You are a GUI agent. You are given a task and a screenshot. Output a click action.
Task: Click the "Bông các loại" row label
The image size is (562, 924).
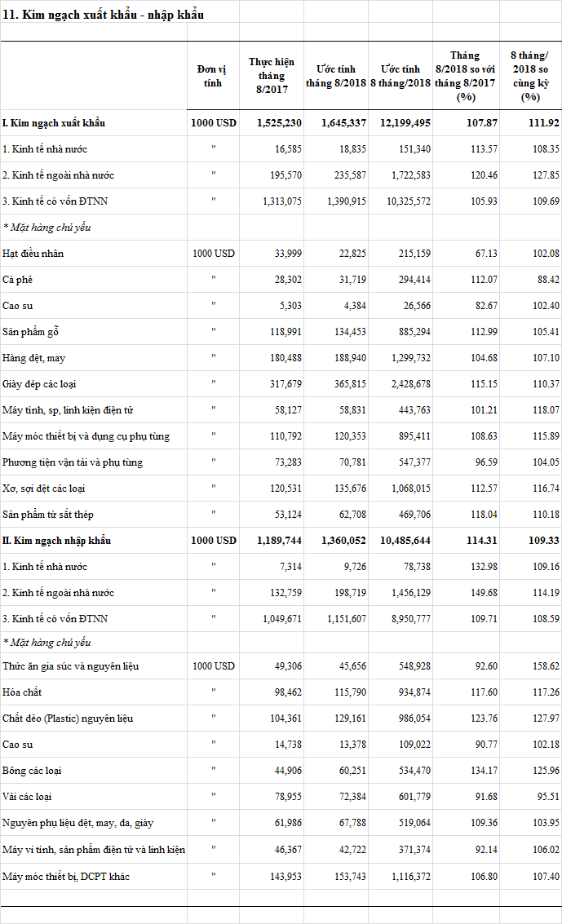(32, 771)
